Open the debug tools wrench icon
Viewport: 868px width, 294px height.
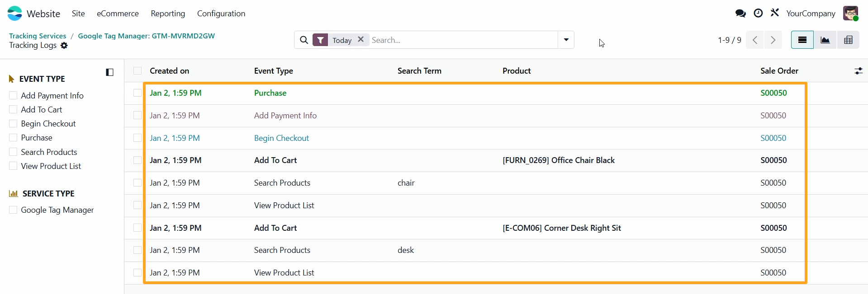[775, 13]
